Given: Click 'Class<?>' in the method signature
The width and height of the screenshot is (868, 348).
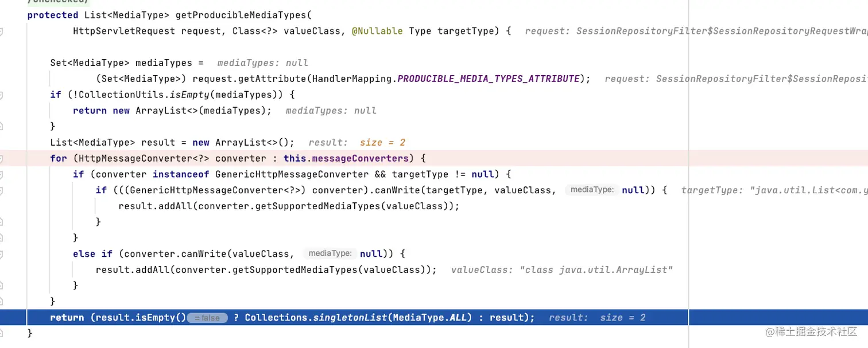Looking at the screenshot, I should point(255,31).
